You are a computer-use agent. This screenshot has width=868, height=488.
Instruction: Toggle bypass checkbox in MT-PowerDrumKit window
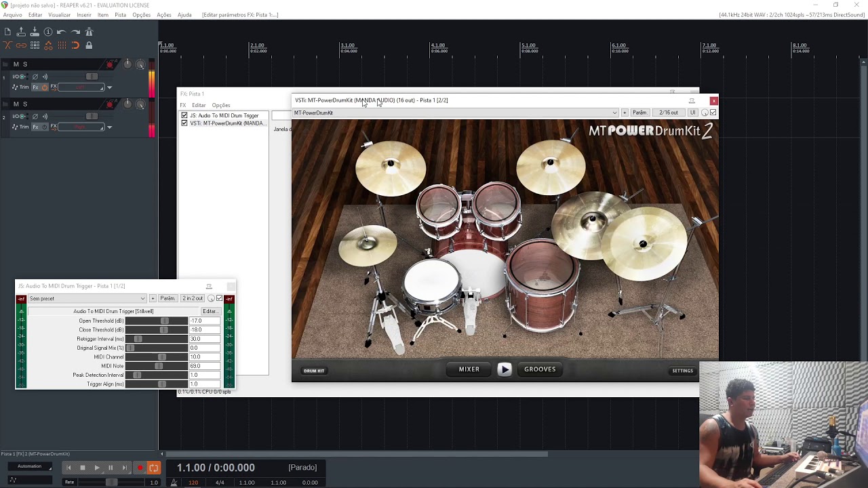click(713, 113)
